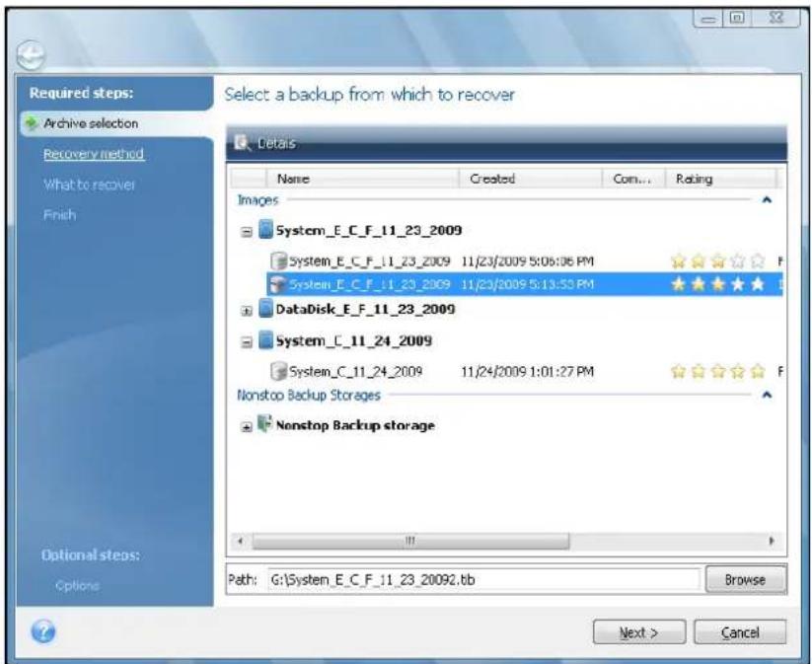812x664 pixels.
Task: Click the Details header magnifier icon
Action: point(242,142)
